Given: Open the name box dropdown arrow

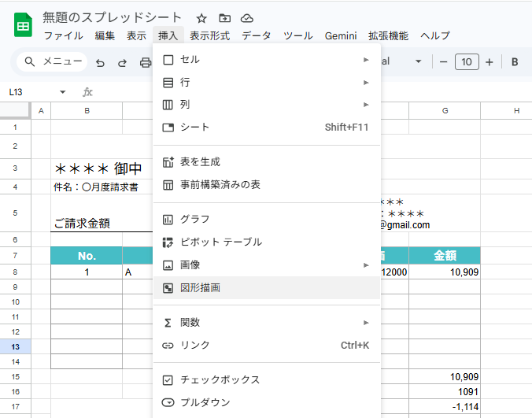Looking at the screenshot, I should click(x=63, y=92).
